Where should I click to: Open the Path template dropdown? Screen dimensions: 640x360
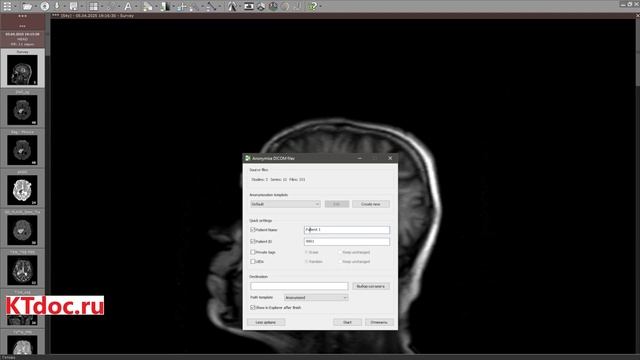[x=316, y=298]
